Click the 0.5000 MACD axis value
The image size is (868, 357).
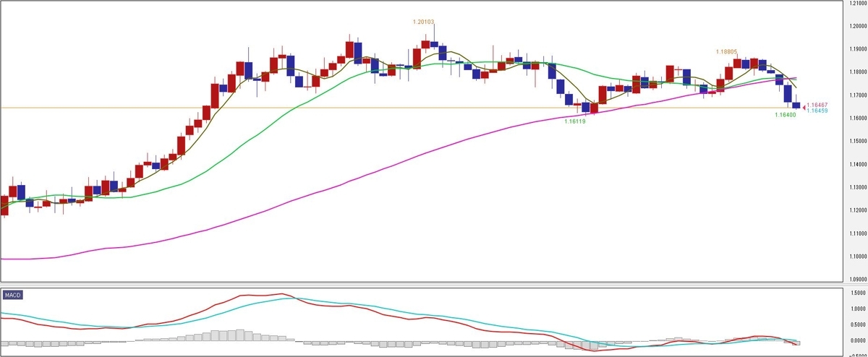coord(858,324)
